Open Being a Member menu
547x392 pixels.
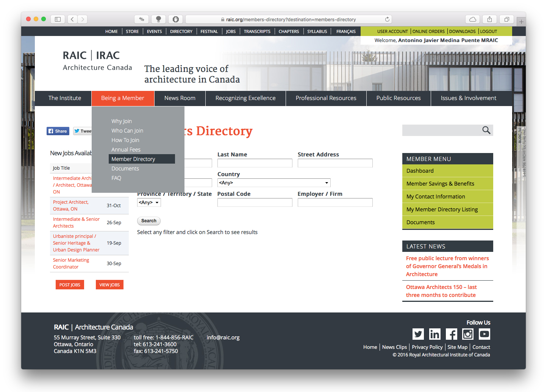pos(123,98)
